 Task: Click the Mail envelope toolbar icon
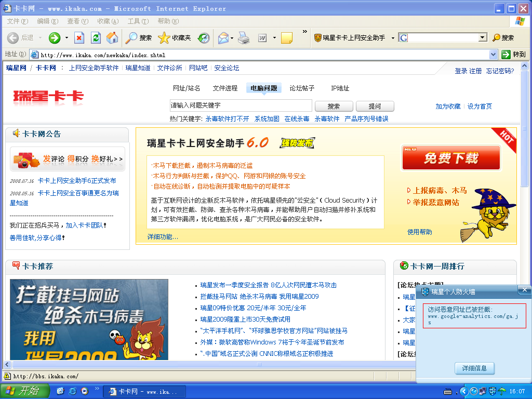click(x=223, y=37)
